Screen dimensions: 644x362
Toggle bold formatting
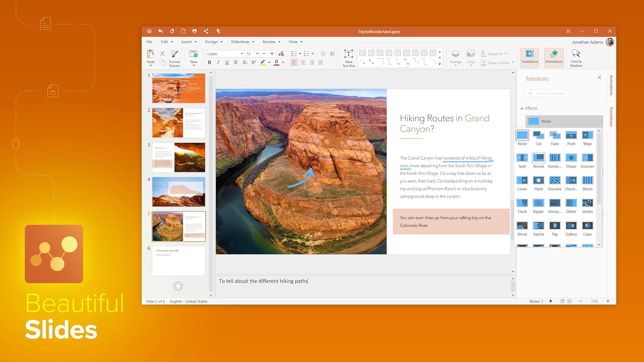tap(210, 63)
